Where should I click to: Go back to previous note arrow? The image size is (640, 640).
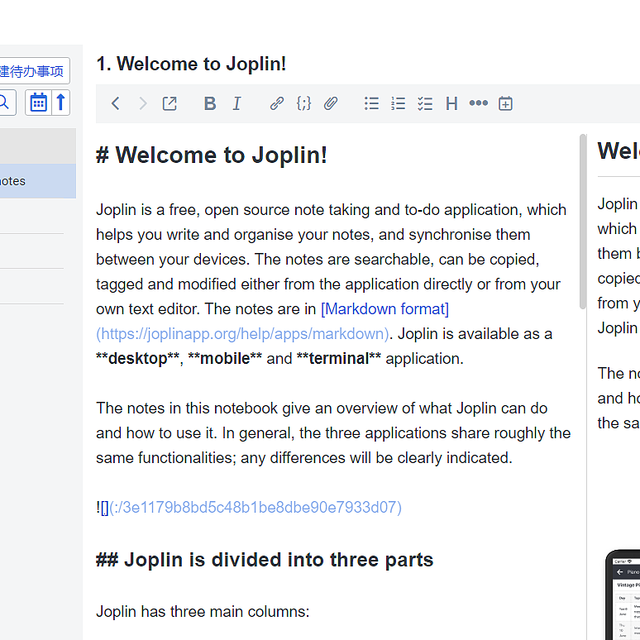point(116,103)
